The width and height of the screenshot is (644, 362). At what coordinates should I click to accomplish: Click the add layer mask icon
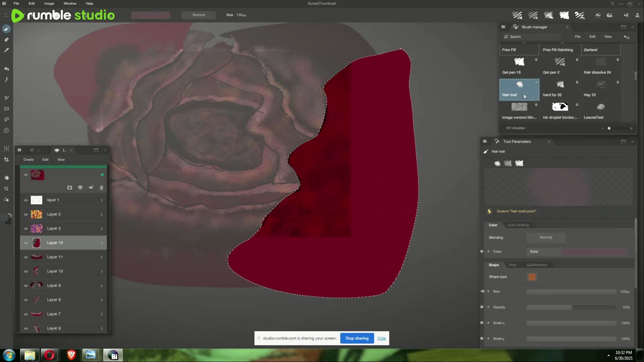click(x=69, y=188)
